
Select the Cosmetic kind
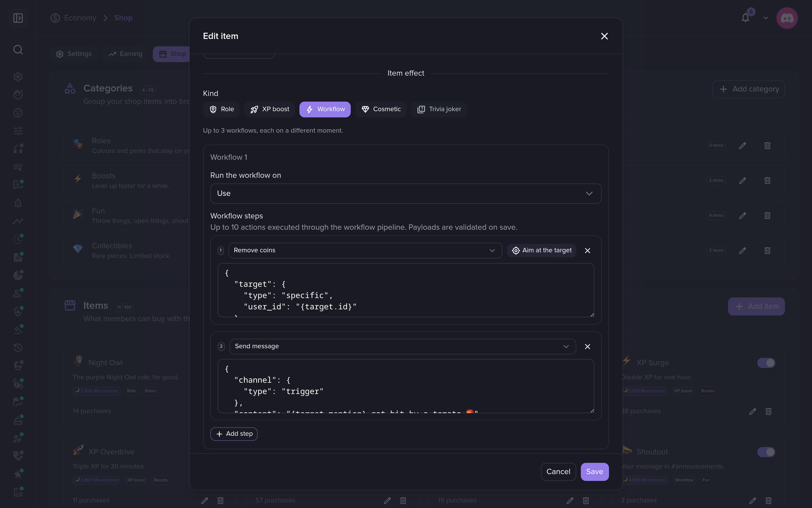point(381,109)
